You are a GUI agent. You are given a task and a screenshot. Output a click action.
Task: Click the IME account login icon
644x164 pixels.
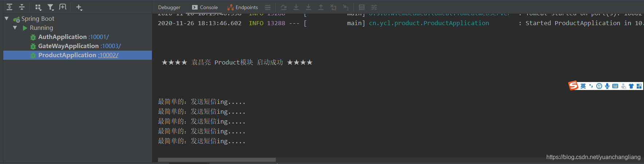623,86
